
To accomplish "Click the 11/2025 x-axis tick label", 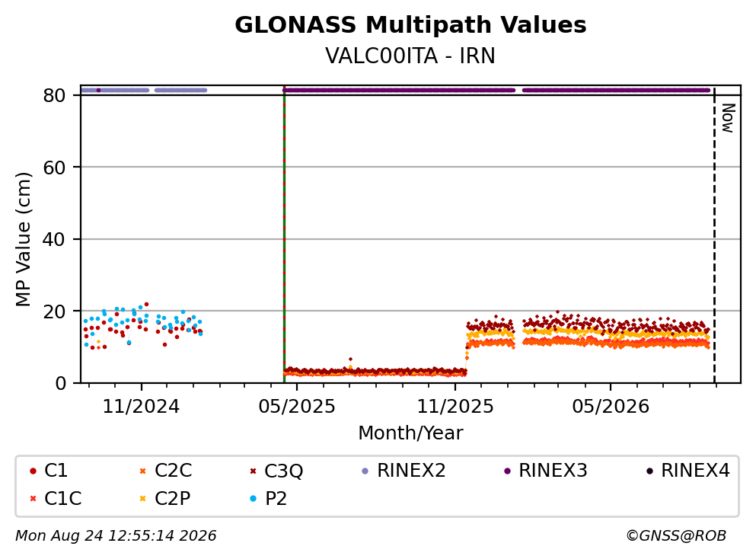I will pos(455,407).
